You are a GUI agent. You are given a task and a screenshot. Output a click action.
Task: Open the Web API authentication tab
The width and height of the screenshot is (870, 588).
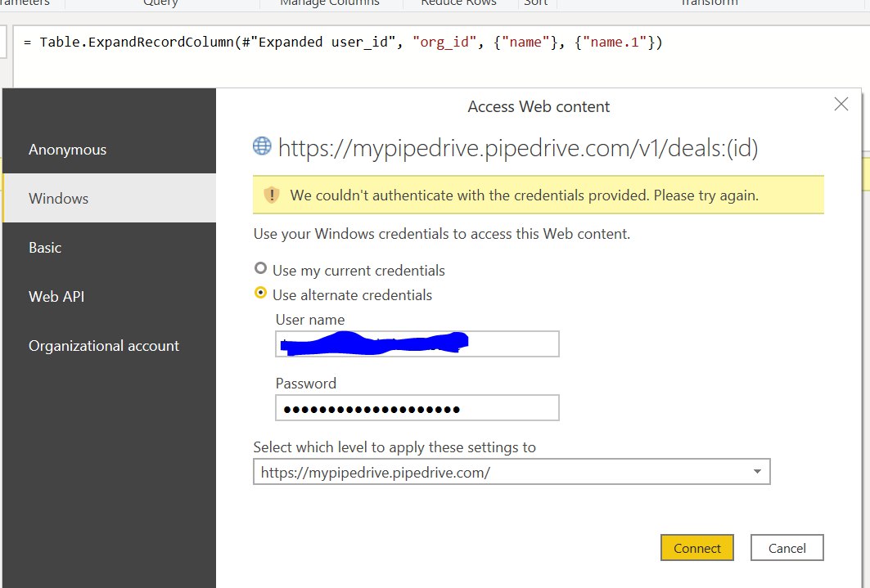click(110, 297)
